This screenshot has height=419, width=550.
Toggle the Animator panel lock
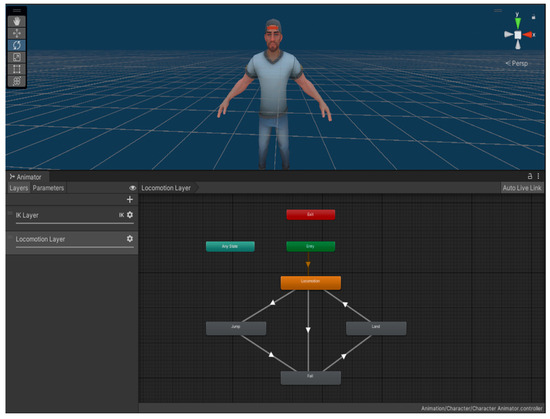pos(530,176)
